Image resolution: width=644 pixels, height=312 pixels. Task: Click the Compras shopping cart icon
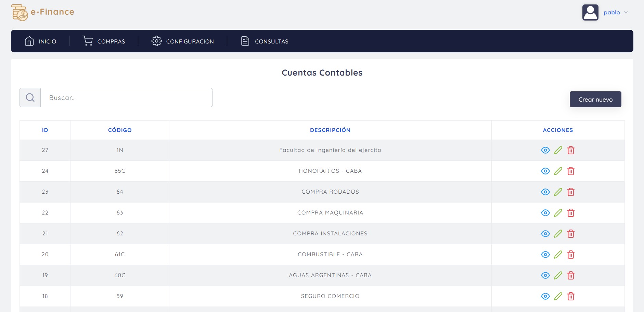pyautogui.click(x=88, y=41)
